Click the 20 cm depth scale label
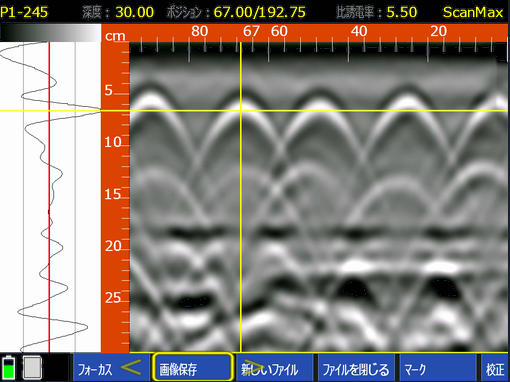Image resolution: width=510 pixels, height=382 pixels. [113, 246]
